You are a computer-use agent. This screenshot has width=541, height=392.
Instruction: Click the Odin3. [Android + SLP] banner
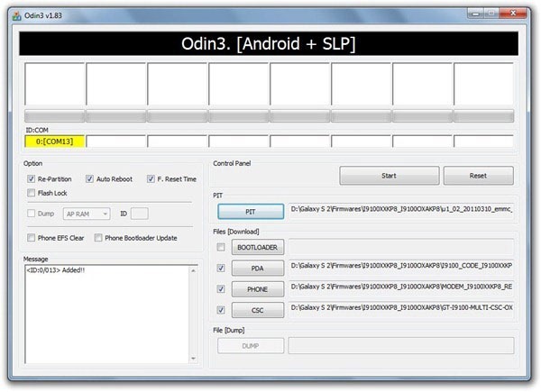click(x=269, y=44)
